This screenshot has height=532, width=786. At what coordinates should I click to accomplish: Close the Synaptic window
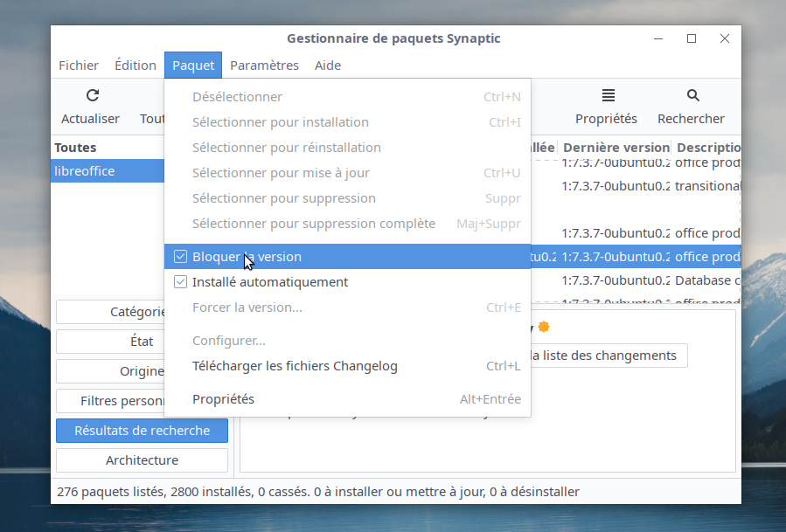tap(725, 38)
